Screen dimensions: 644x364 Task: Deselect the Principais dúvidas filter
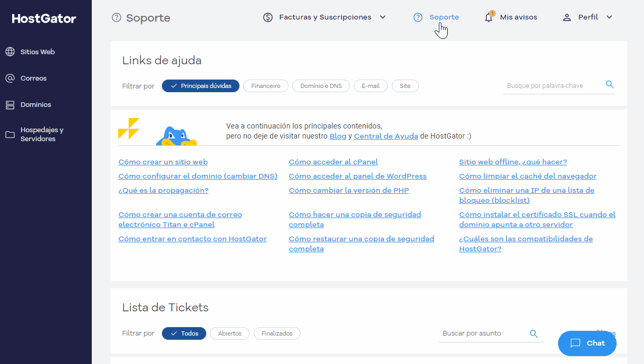click(x=200, y=86)
